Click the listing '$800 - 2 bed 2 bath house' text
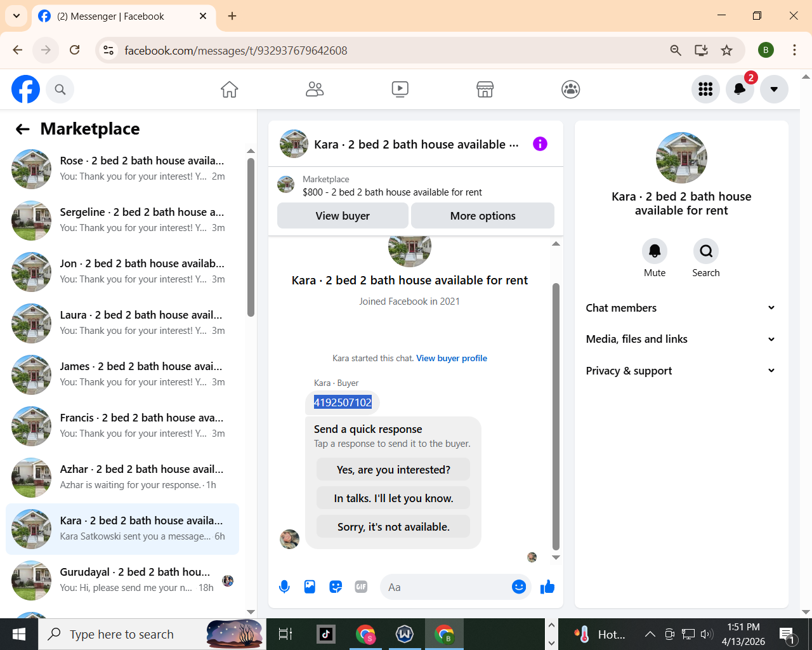This screenshot has height=650, width=812. (392, 192)
